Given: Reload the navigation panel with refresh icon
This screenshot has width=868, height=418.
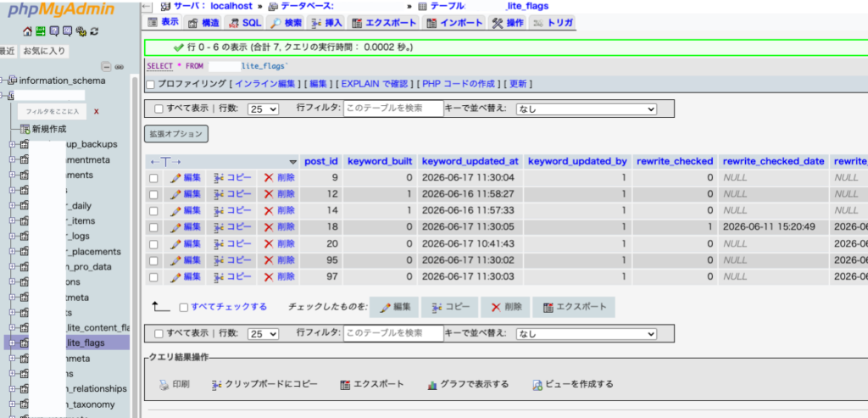Looking at the screenshot, I should coord(94,31).
